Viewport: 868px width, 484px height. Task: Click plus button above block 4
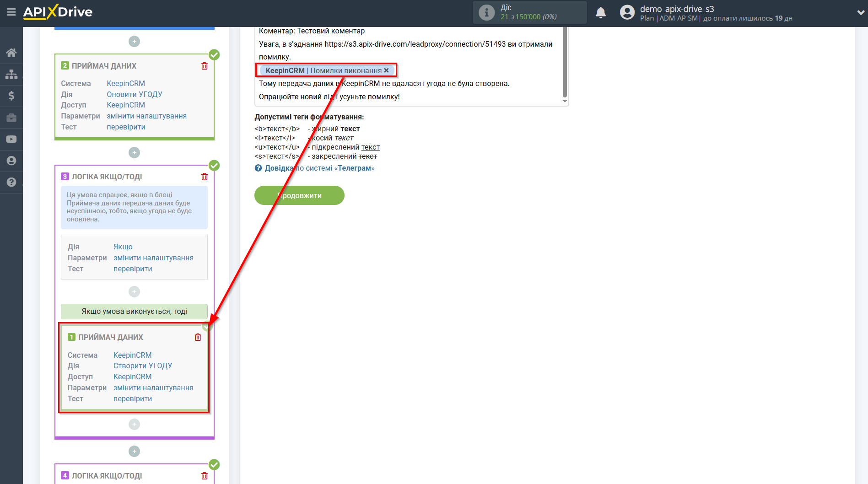coord(134,451)
